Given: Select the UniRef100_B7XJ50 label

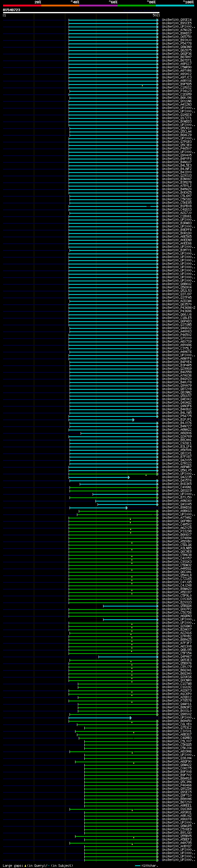Looking at the screenshot, I should point(177,497).
